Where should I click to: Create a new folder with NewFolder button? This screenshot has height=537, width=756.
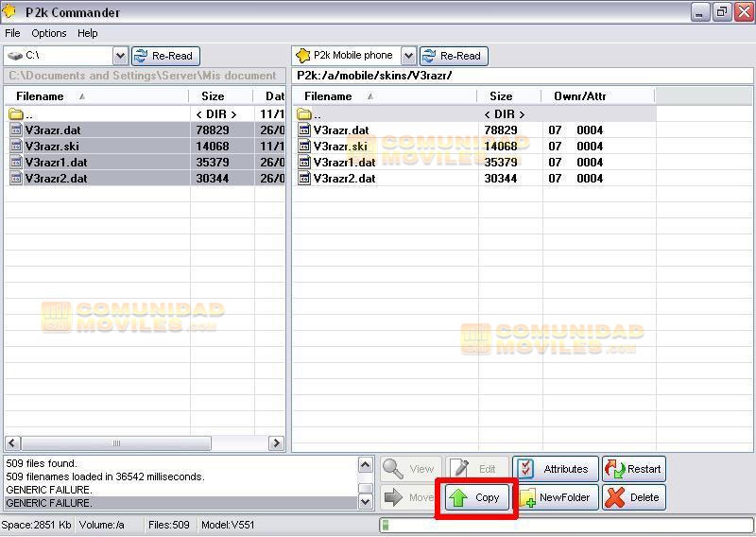pos(556,497)
